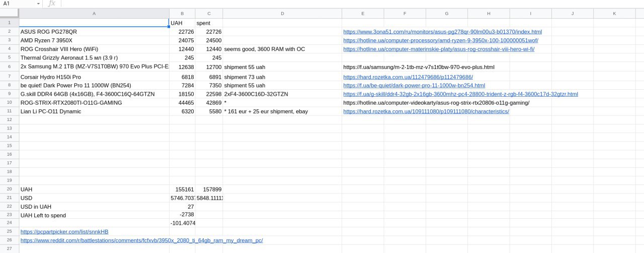Select the f.ua Samsung 970 evo plus URL cell
644x253 pixels.
[419, 67]
